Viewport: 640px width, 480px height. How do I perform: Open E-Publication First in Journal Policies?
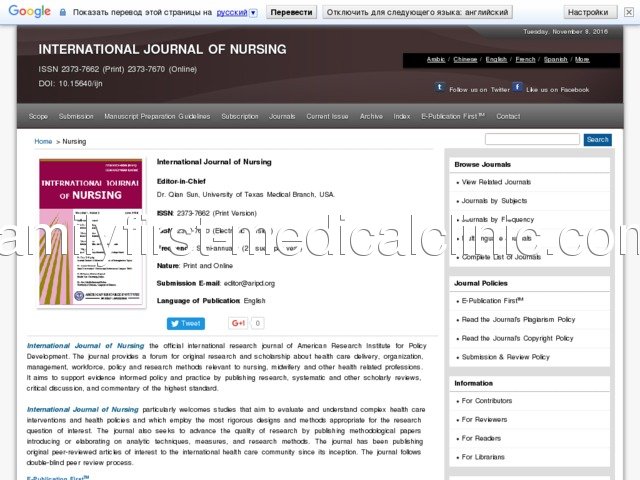pyautogui.click(x=493, y=301)
